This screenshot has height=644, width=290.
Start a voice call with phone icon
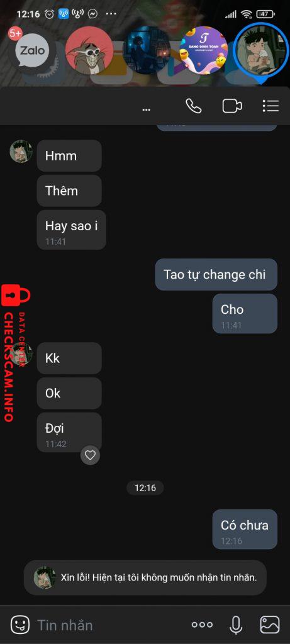click(194, 106)
